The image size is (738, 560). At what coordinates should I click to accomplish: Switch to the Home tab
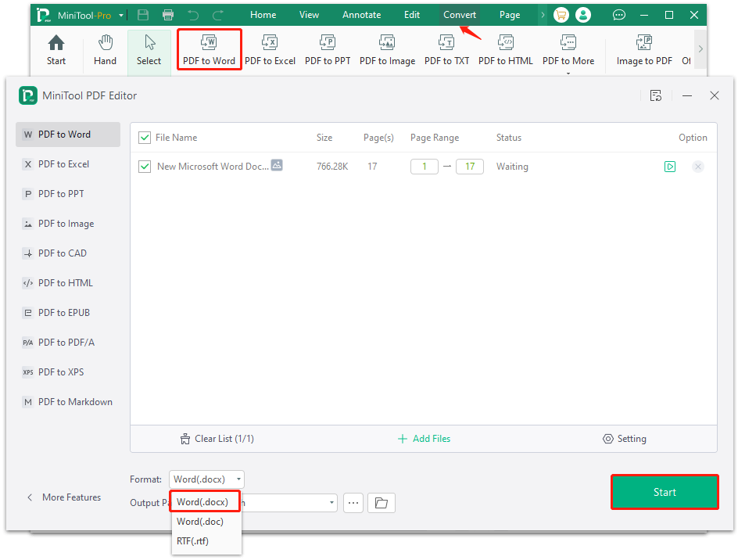[263, 15]
